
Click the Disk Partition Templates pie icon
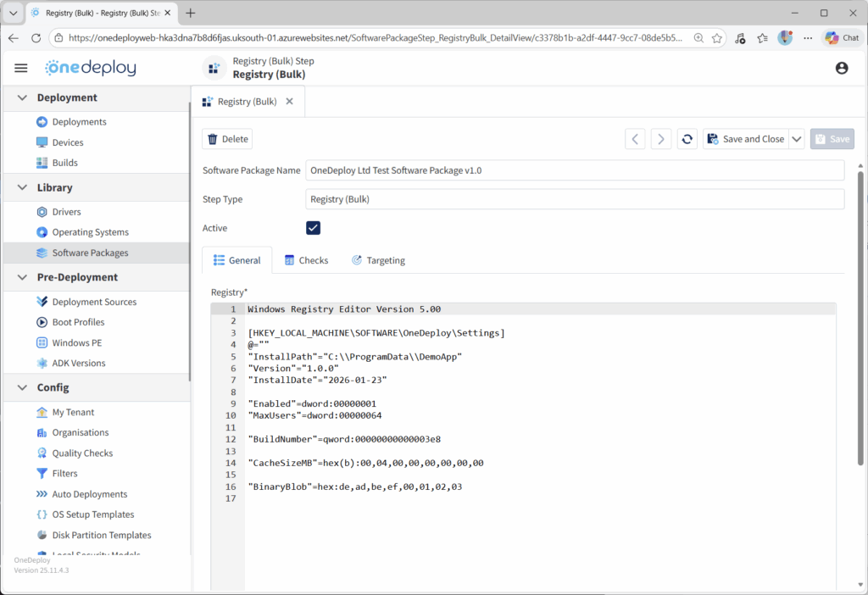coord(42,535)
